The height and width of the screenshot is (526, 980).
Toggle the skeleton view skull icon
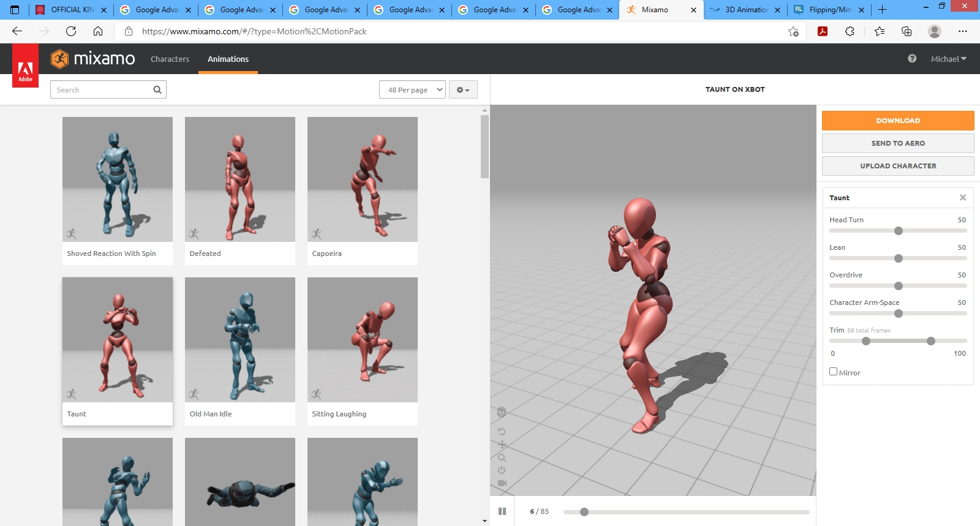[502, 413]
